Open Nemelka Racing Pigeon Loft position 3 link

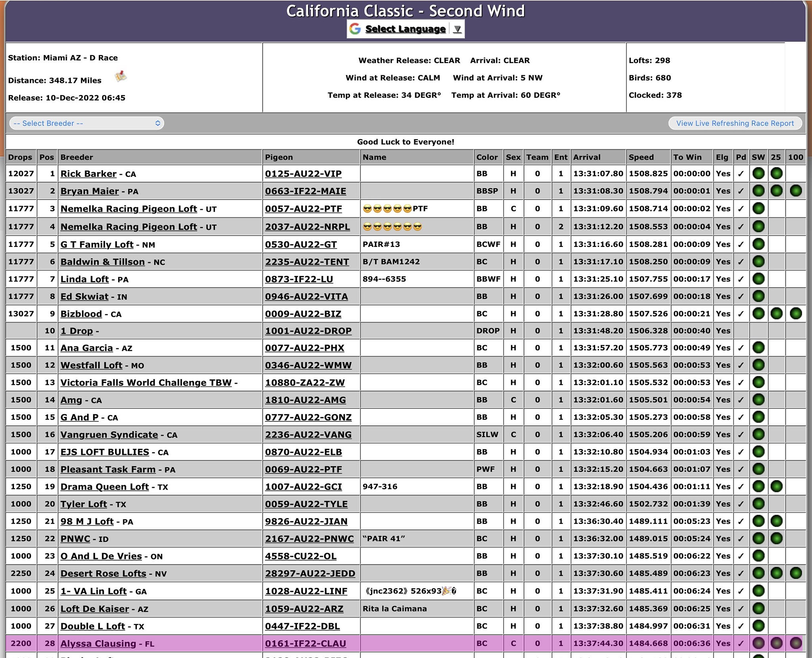pos(128,209)
